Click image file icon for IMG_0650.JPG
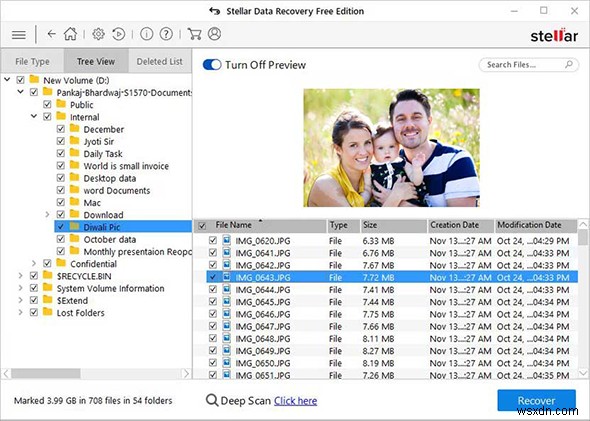 227,362
